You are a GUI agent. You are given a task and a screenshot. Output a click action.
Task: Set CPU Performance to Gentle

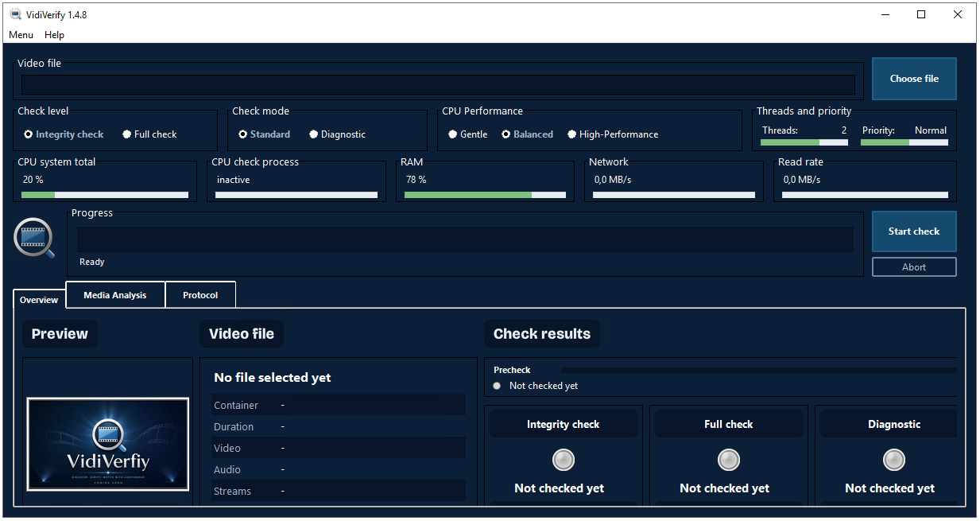(x=468, y=134)
